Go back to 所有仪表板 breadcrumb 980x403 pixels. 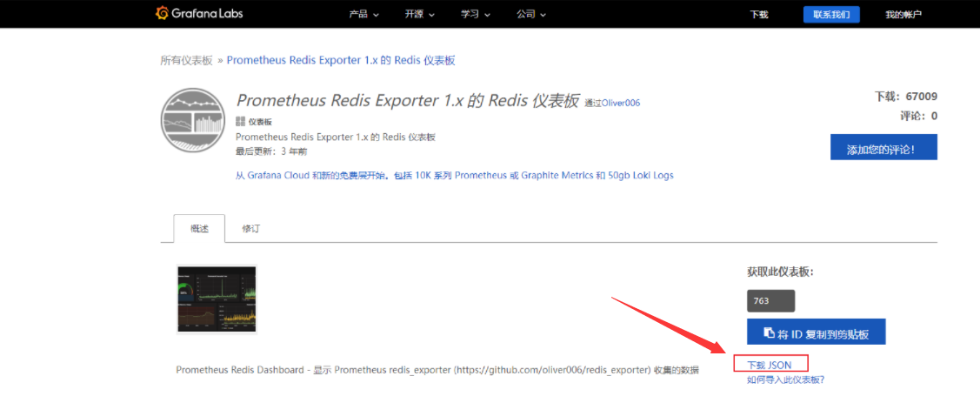point(187,60)
